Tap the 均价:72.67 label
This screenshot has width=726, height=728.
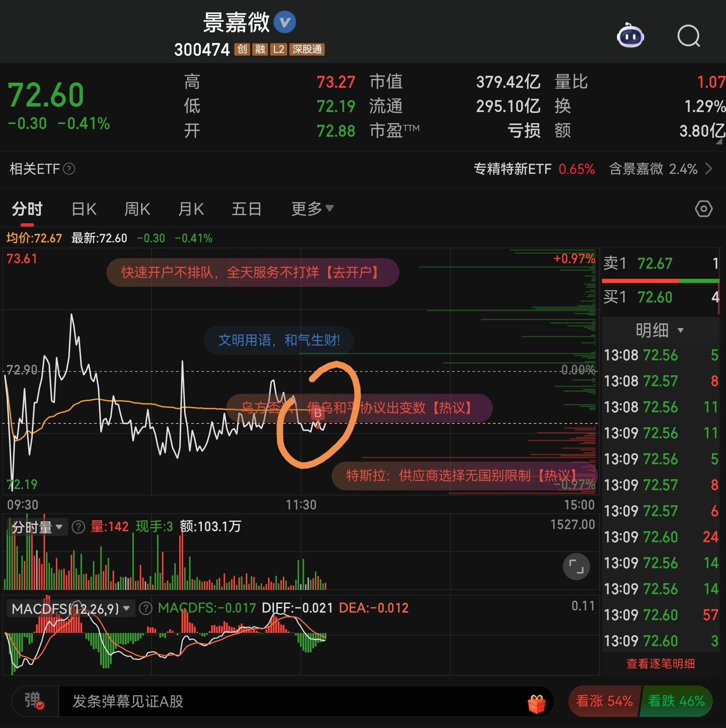click(x=34, y=238)
